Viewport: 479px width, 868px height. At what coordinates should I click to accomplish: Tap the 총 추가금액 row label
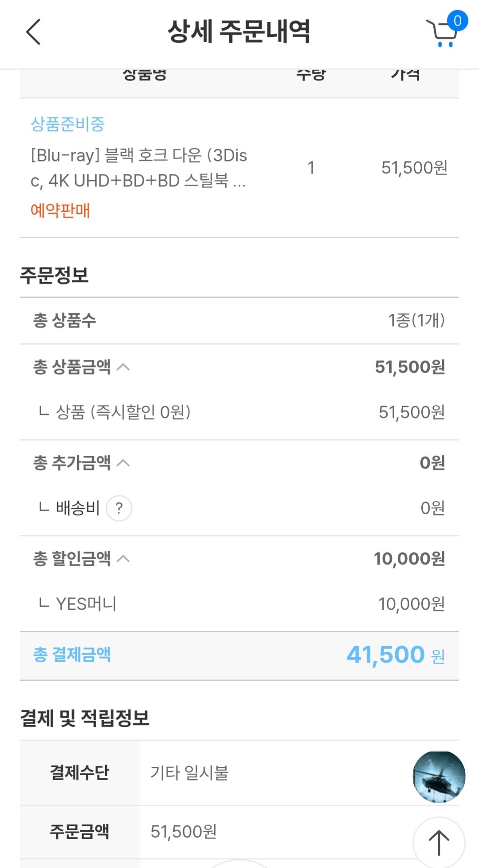[72, 463]
